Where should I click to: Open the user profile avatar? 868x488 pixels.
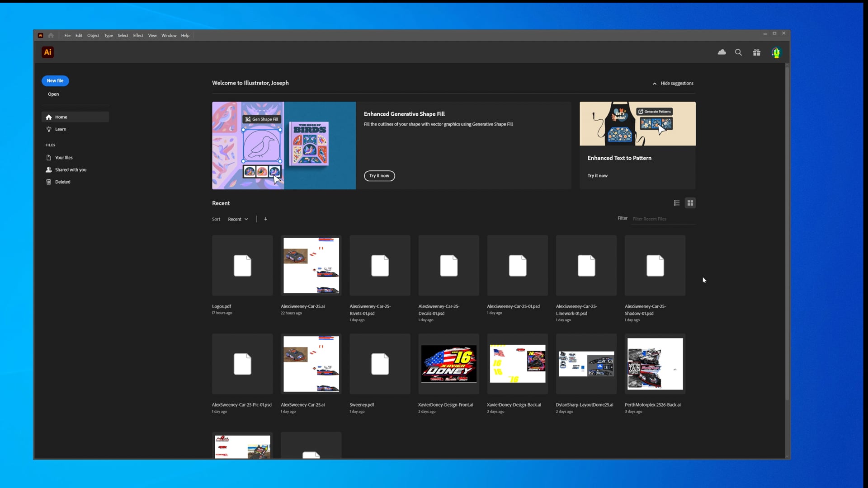click(x=776, y=53)
